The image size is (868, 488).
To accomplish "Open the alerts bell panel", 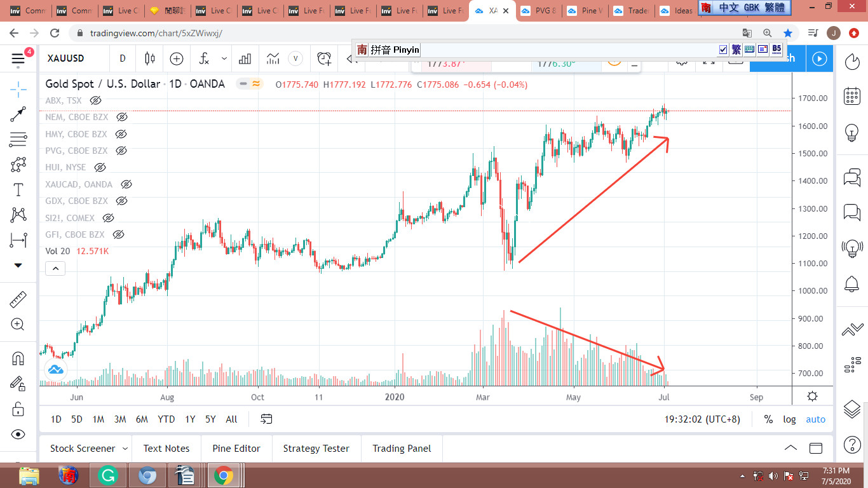I will tap(851, 284).
